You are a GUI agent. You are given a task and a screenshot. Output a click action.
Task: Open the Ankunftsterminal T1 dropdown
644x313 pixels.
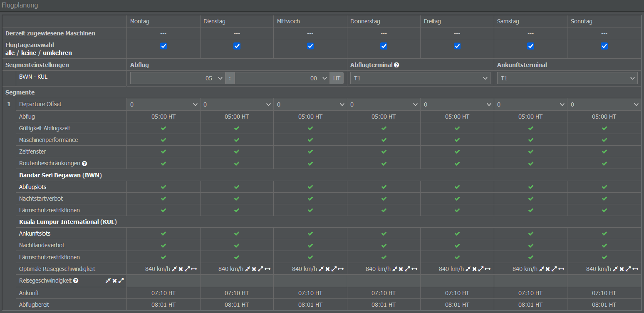pos(567,78)
